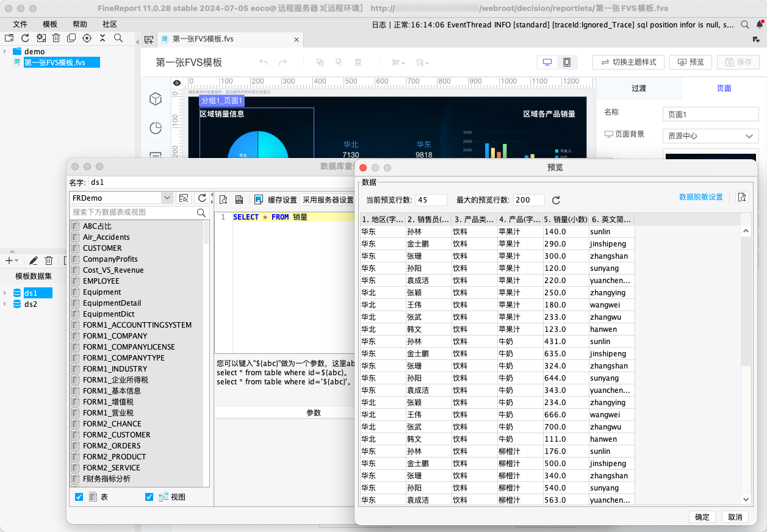Screen dimensions: 767x532
Task: Click the 确定 button in preview dialog
Action: (702, 517)
